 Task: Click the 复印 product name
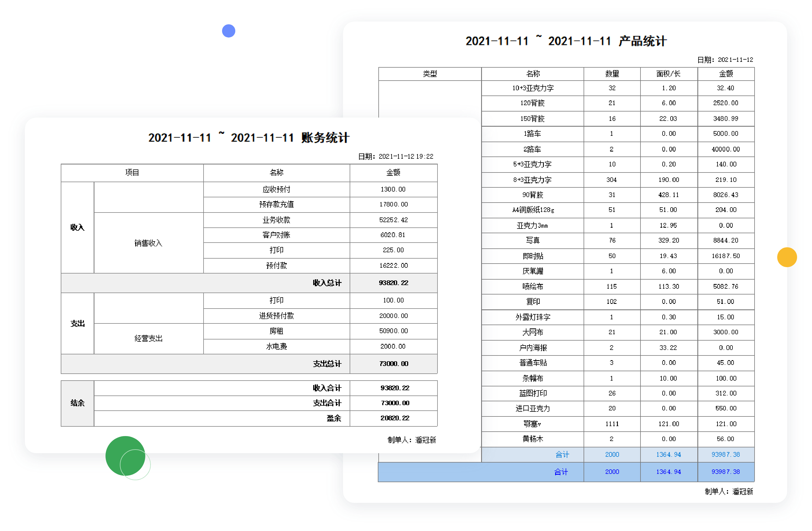tap(532, 302)
